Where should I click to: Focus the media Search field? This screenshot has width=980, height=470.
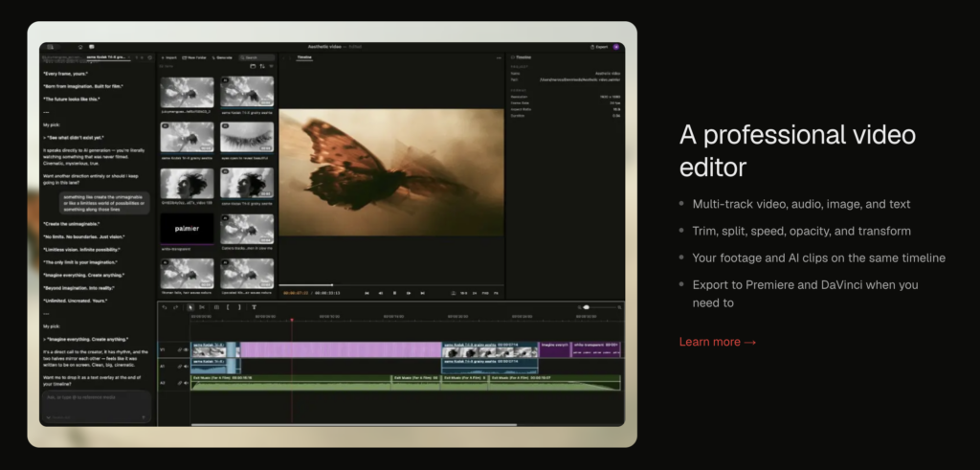pos(256,57)
